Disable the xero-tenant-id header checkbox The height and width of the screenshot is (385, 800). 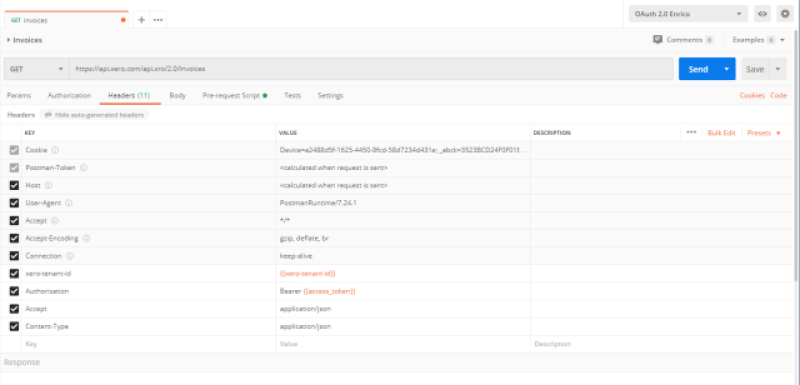coord(14,274)
